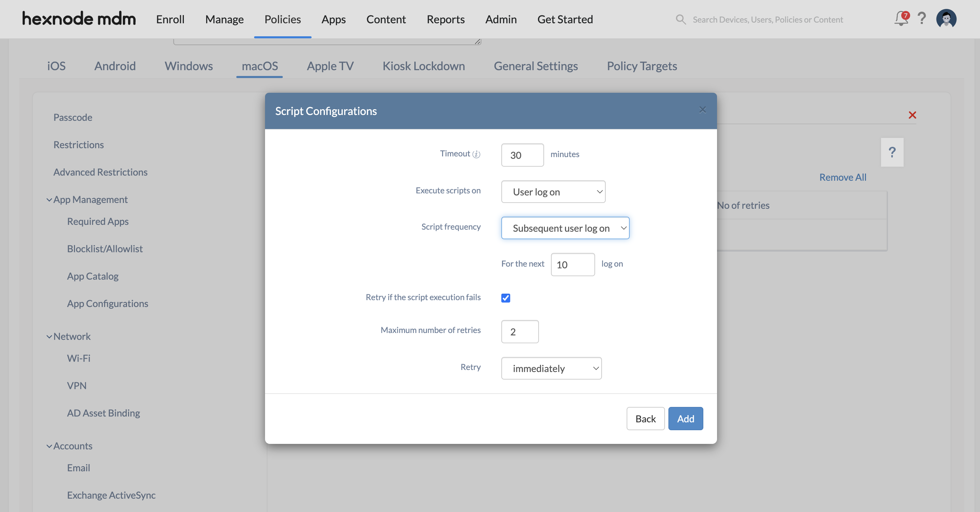Viewport: 980px width, 512px height.
Task: Open the Reports menu
Action: [445, 19]
